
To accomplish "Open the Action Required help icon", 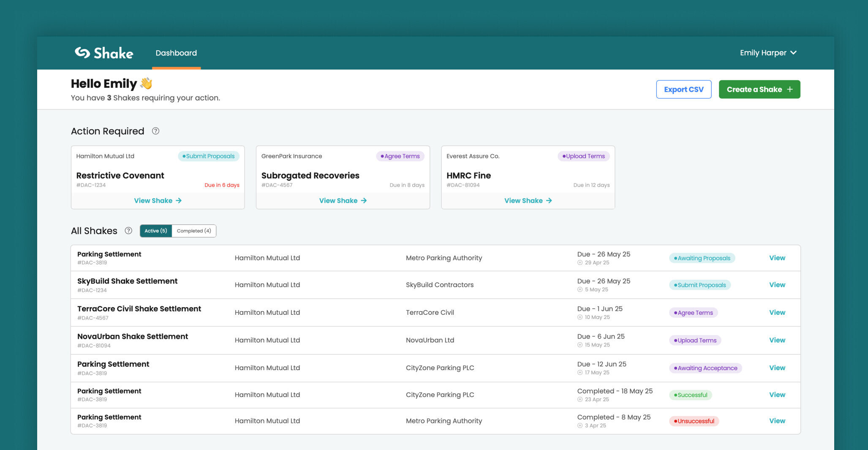I will pos(155,131).
